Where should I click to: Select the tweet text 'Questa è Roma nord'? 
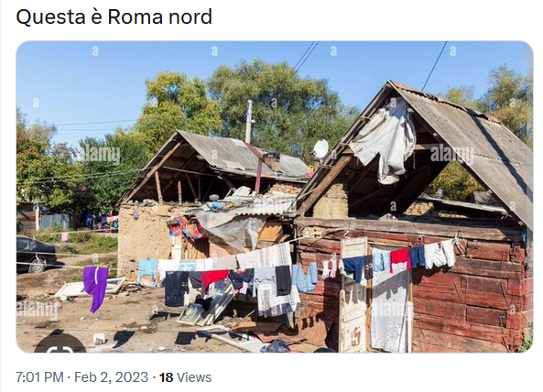click(114, 16)
